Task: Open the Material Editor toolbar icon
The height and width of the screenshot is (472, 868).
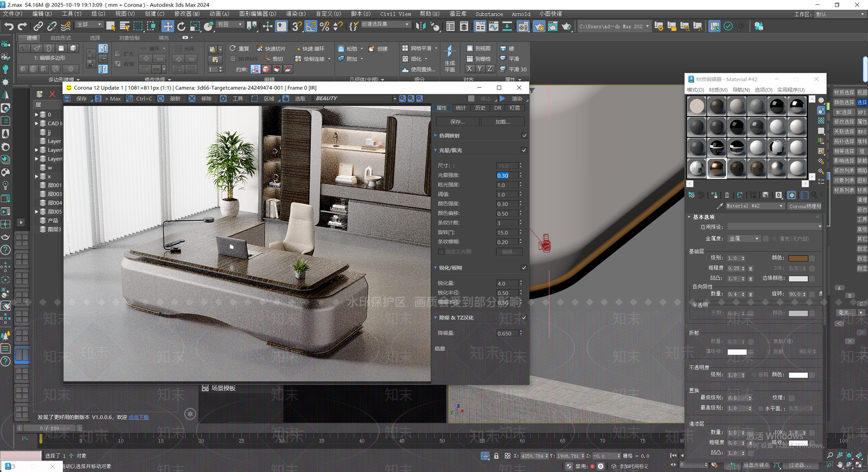Action: (x=523, y=26)
